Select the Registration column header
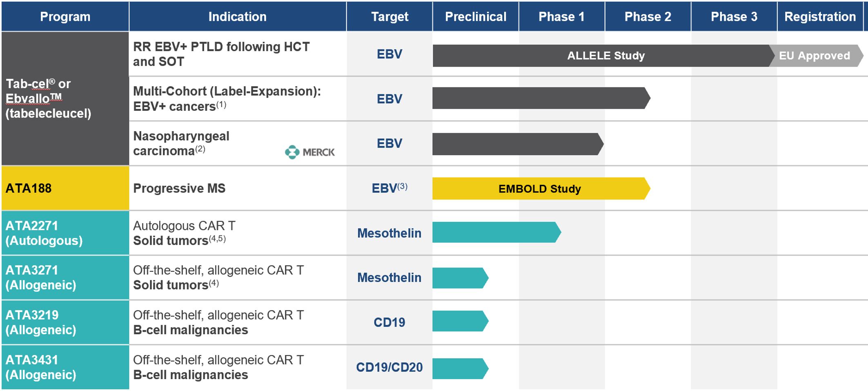 point(820,16)
